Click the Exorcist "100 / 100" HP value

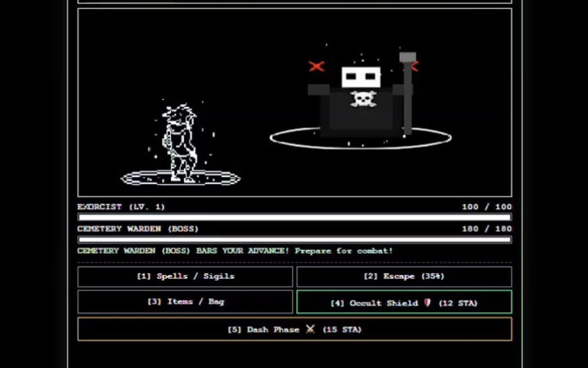(x=486, y=207)
